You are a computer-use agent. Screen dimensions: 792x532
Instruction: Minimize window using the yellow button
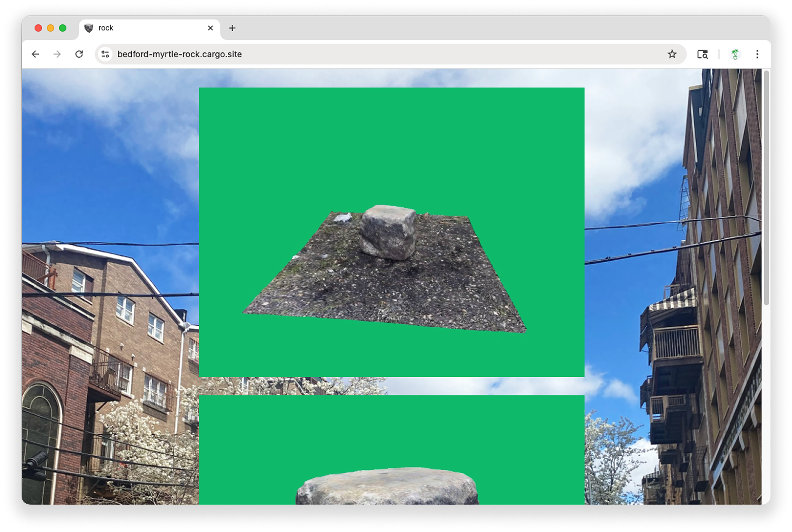50,28
